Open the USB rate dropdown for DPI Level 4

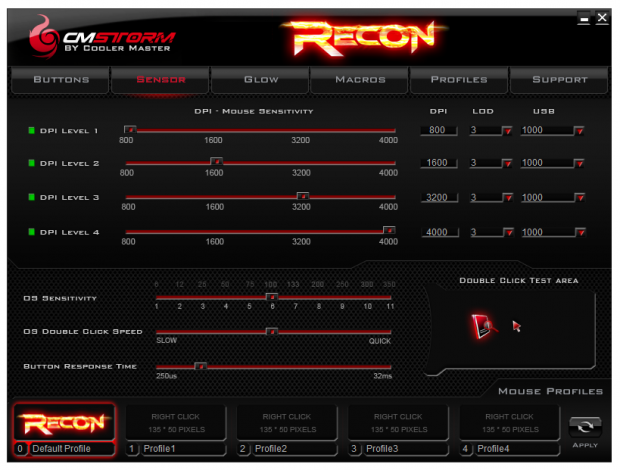[x=580, y=232]
